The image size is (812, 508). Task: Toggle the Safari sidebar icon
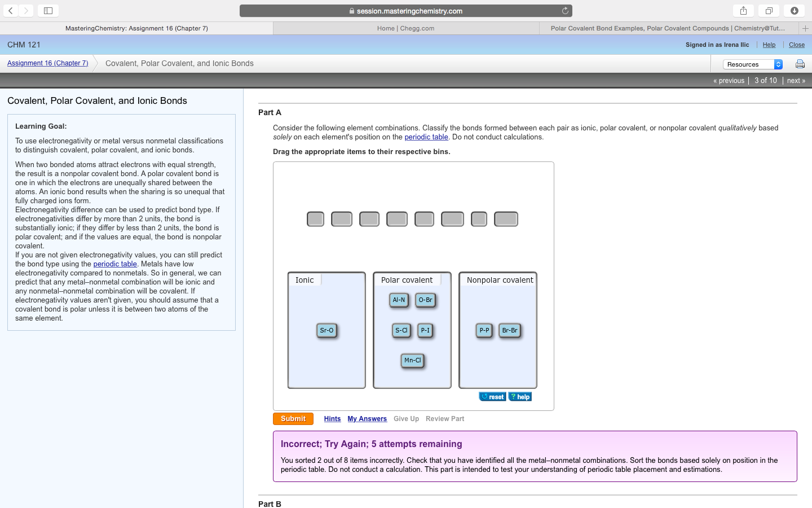coord(48,11)
